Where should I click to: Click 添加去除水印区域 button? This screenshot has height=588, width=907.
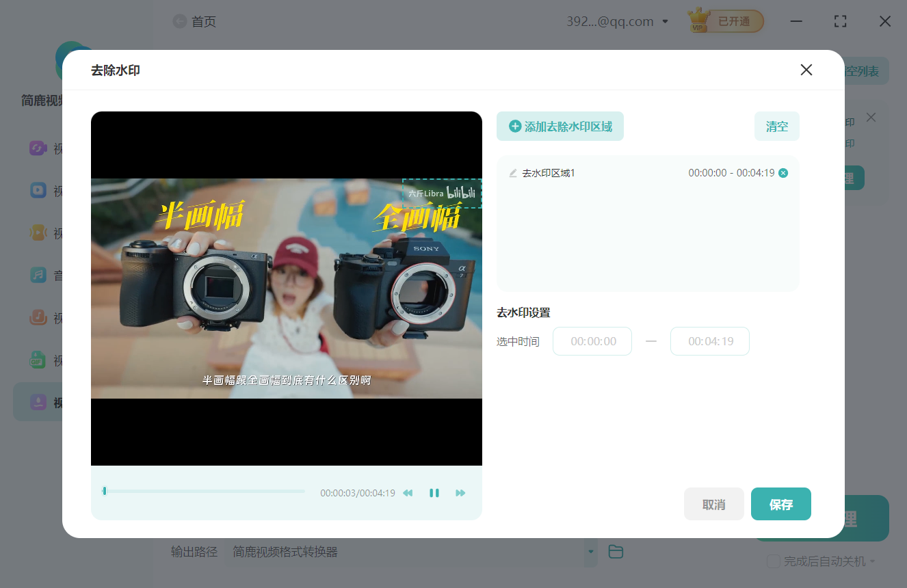[x=560, y=126]
